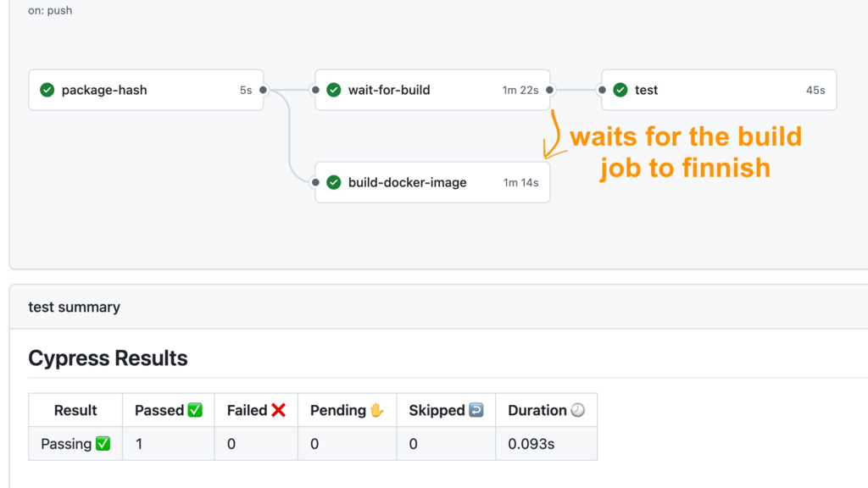Click the clock emoji beside Duration
The image size is (868, 488).
[x=580, y=409]
